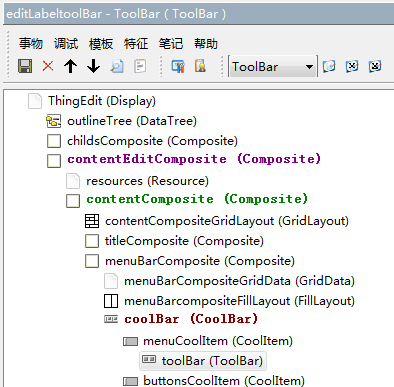
Task: Click the resources page icon
Action: point(73,181)
